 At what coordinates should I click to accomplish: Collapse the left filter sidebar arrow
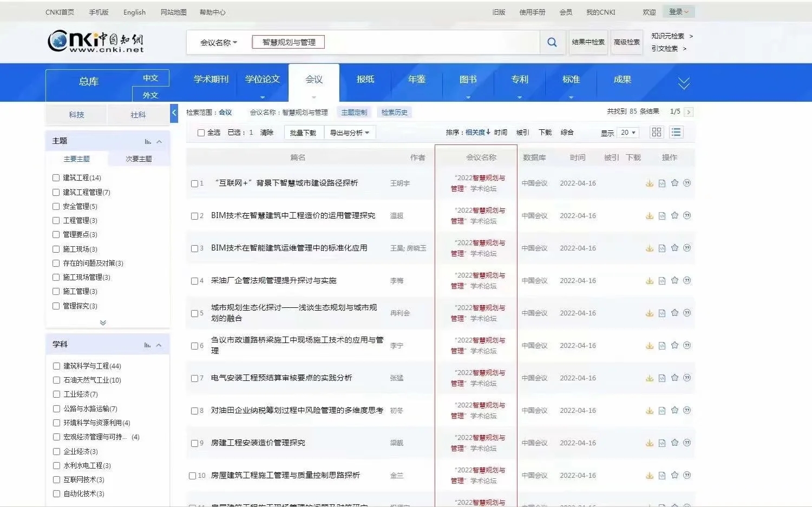(174, 113)
